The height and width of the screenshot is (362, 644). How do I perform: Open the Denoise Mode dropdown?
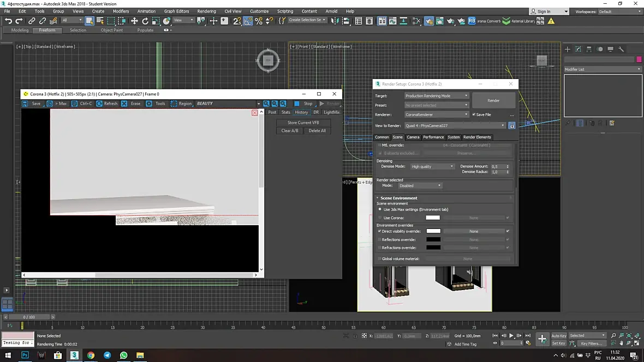[432, 166]
